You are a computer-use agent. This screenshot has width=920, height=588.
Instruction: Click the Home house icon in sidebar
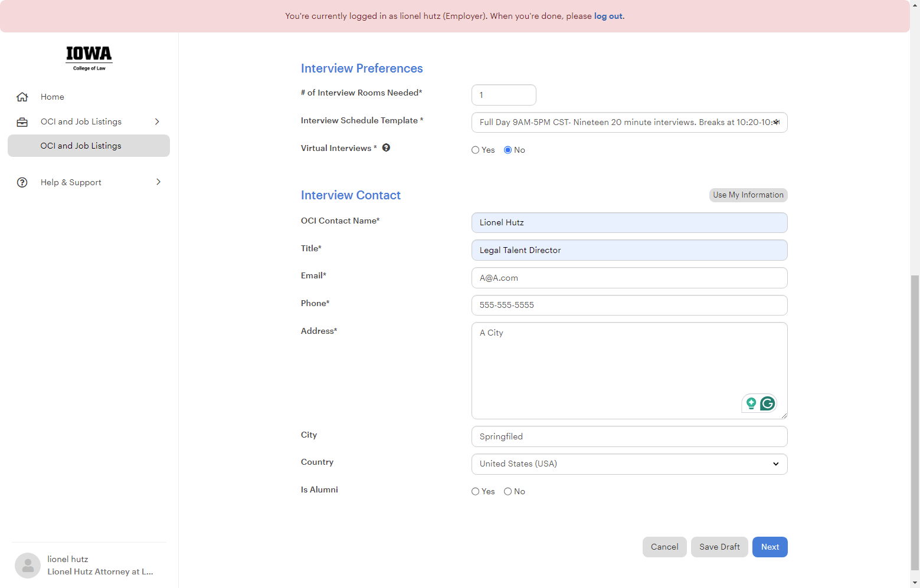pos(22,97)
